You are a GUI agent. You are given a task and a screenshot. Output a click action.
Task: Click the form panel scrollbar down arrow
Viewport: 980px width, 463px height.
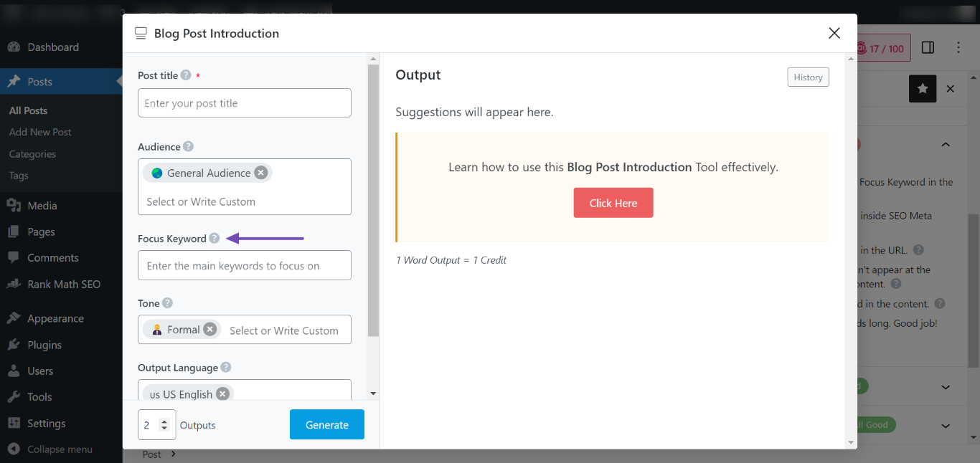point(373,393)
